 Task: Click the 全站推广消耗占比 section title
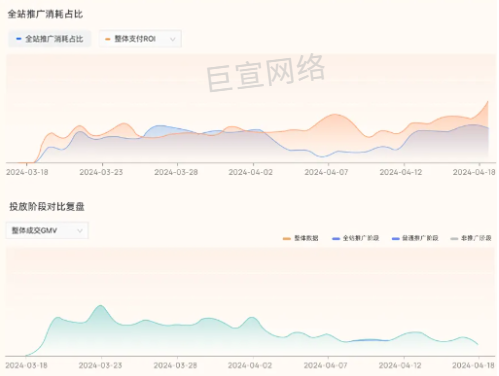(x=45, y=14)
